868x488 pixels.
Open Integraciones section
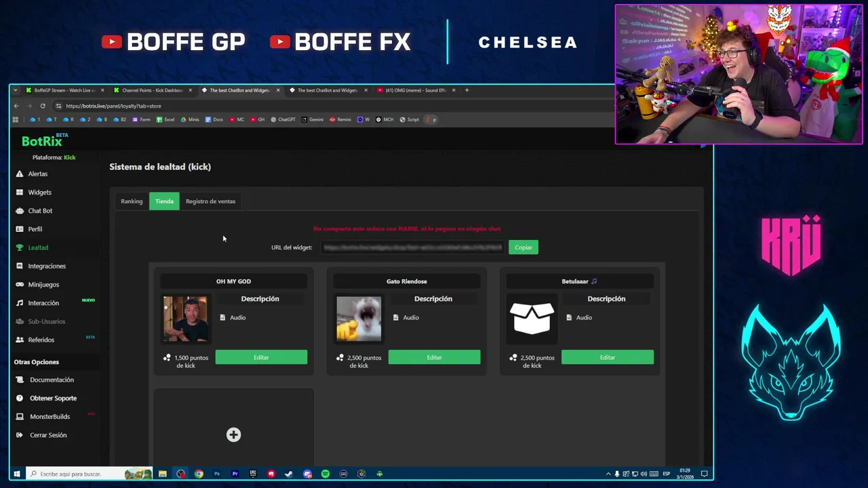tap(47, 266)
